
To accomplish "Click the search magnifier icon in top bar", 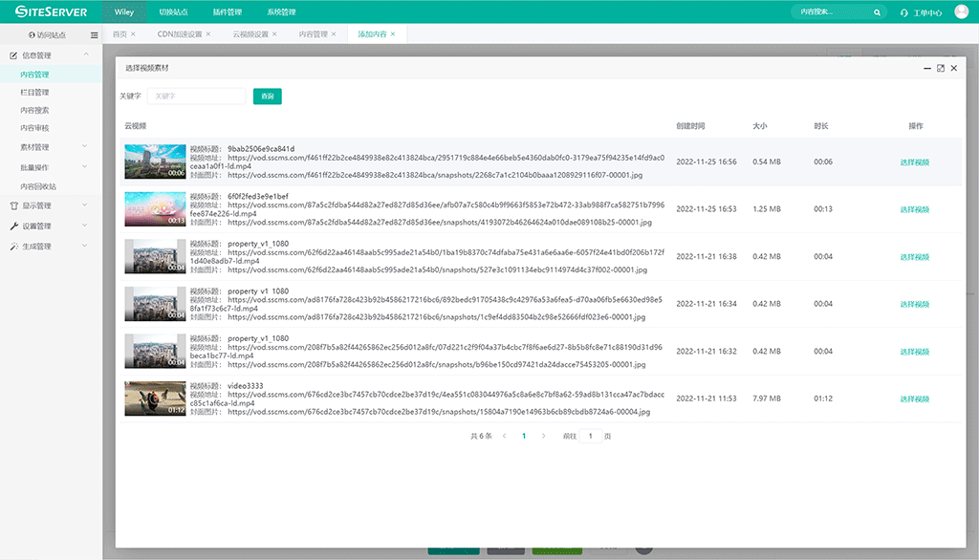I will click(878, 12).
